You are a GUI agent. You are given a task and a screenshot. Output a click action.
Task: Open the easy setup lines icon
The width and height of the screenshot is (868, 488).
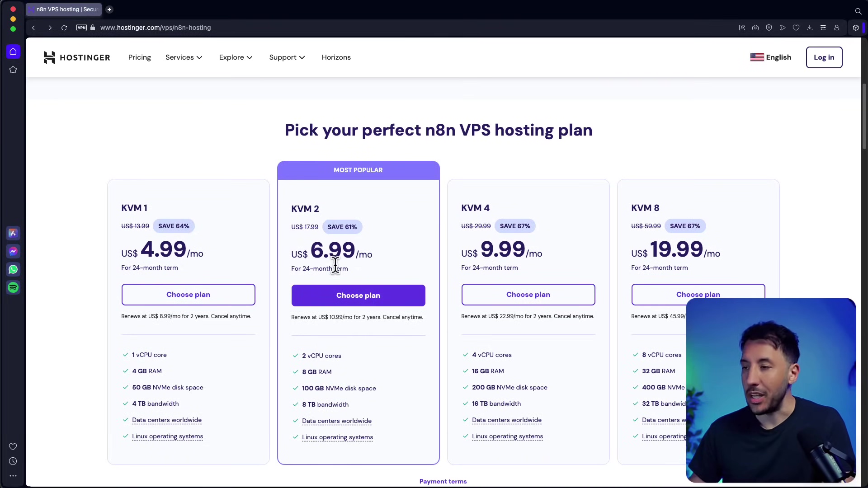pyautogui.click(x=823, y=28)
